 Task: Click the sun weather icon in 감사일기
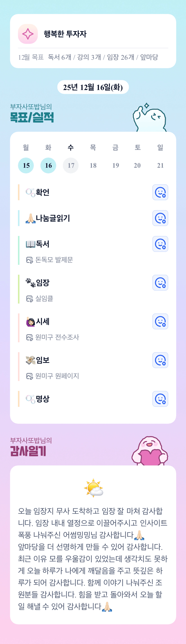tap(93, 488)
